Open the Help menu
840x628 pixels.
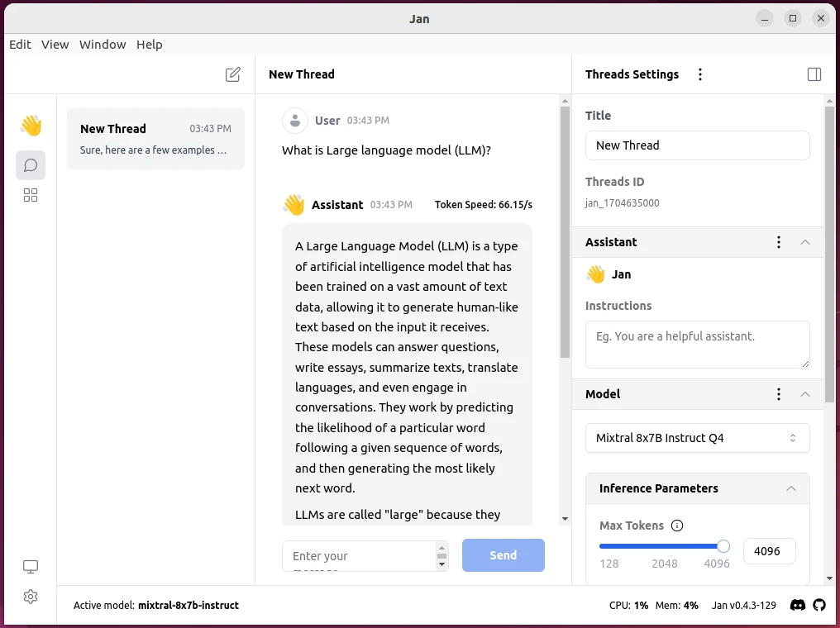(150, 45)
